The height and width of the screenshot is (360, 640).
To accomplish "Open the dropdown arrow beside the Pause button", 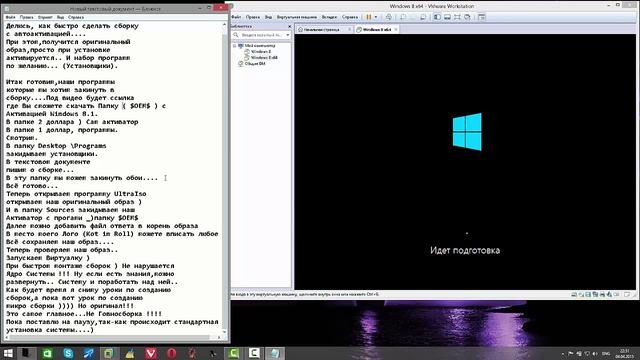I will [x=376, y=17].
